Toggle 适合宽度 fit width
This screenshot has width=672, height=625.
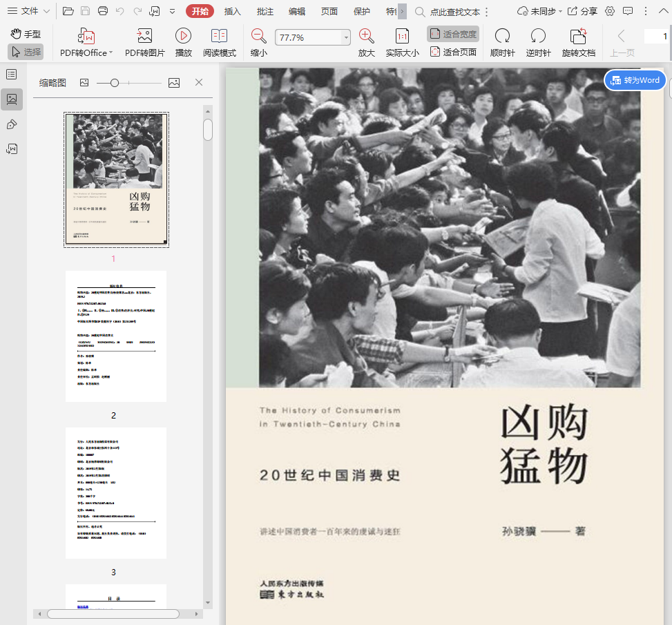(x=453, y=34)
